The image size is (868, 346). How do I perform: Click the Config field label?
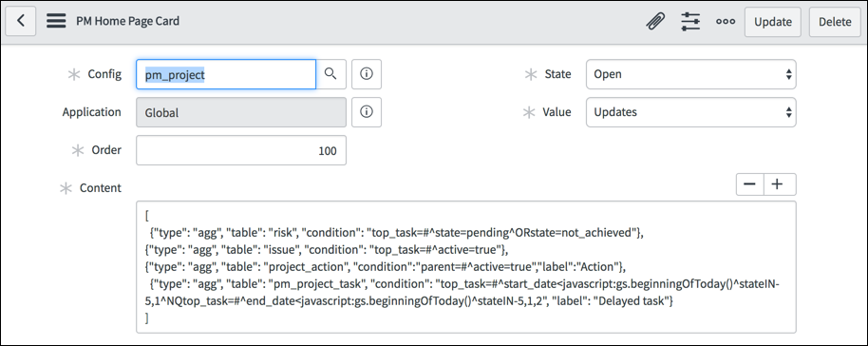(104, 74)
